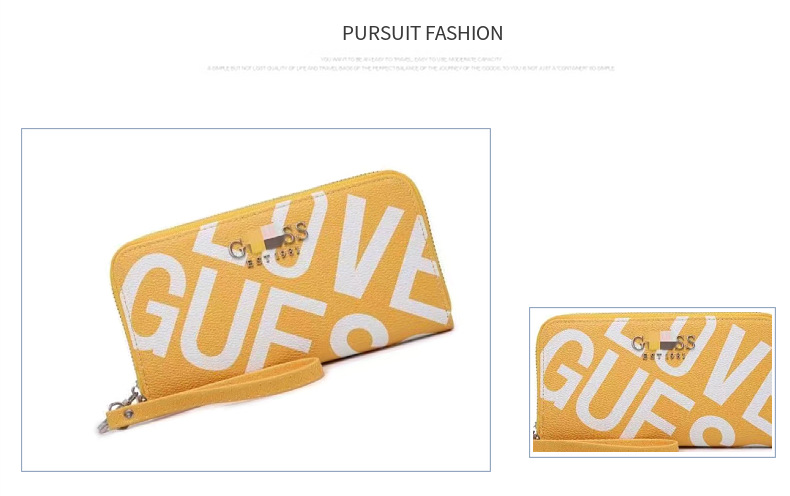The height and width of the screenshot is (496, 790).
Task: Click the first small gray subtitle line
Action: pos(411,59)
